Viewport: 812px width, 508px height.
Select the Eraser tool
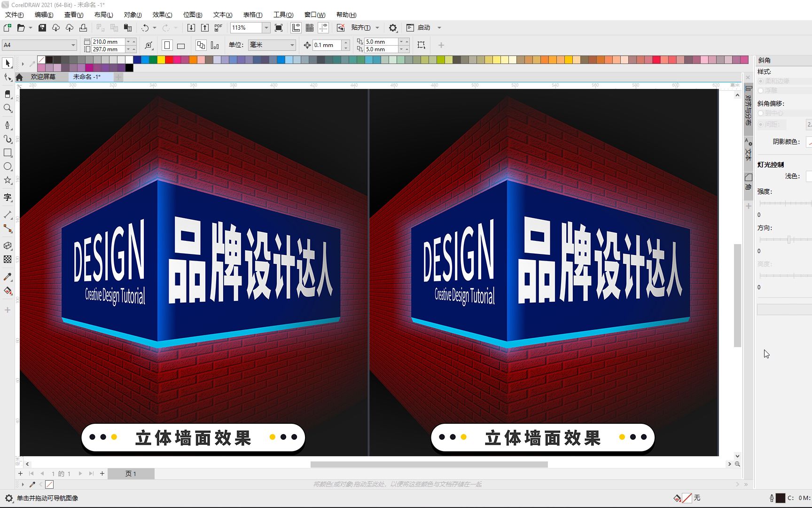[x=8, y=94]
